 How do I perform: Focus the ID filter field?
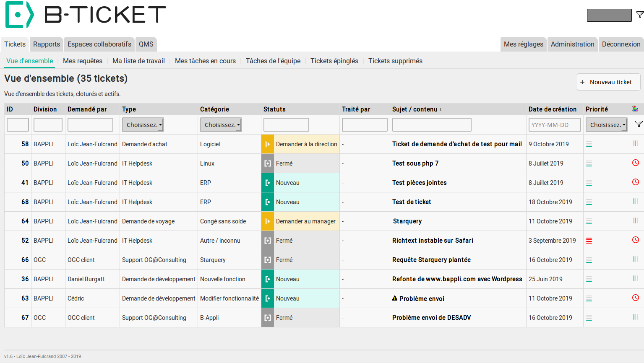(x=18, y=125)
